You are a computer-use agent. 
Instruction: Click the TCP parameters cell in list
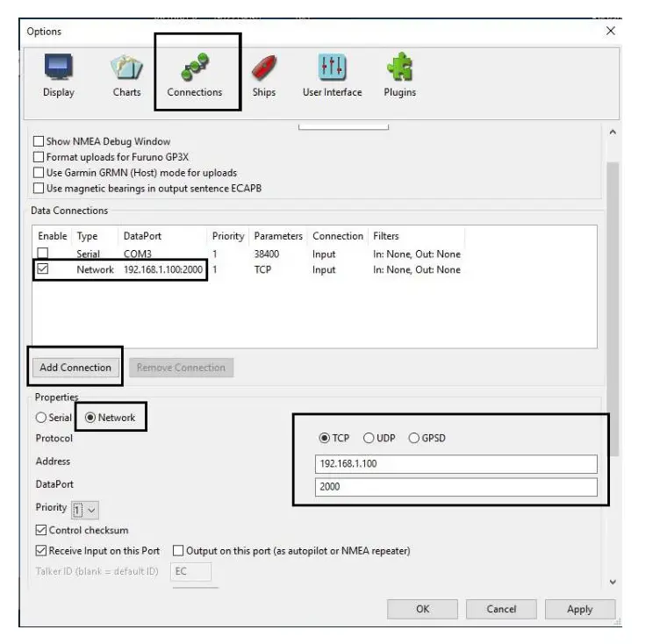point(262,269)
